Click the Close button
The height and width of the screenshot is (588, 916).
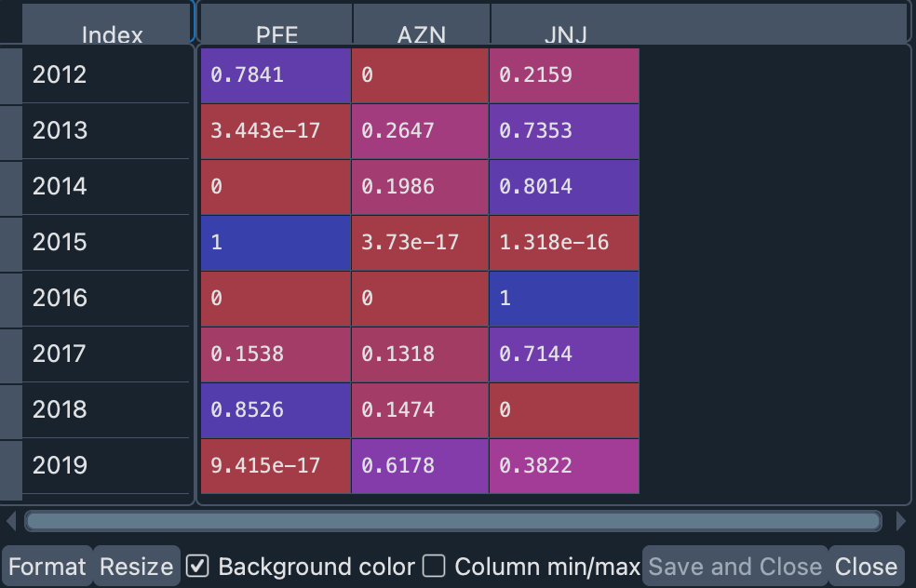(866, 566)
